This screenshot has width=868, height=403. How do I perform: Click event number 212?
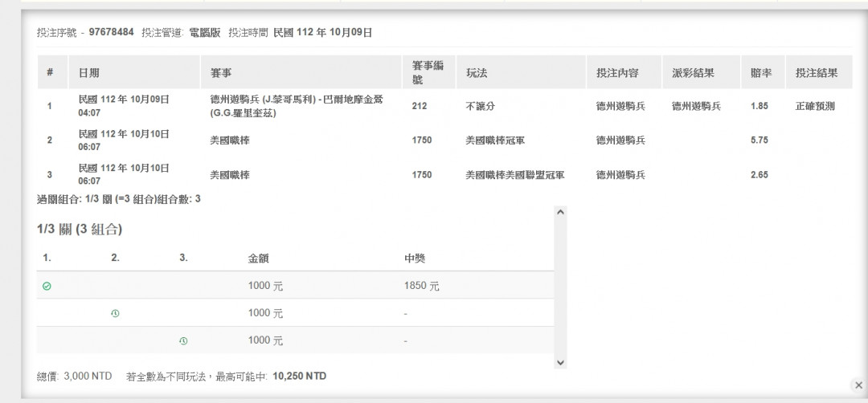(x=420, y=106)
